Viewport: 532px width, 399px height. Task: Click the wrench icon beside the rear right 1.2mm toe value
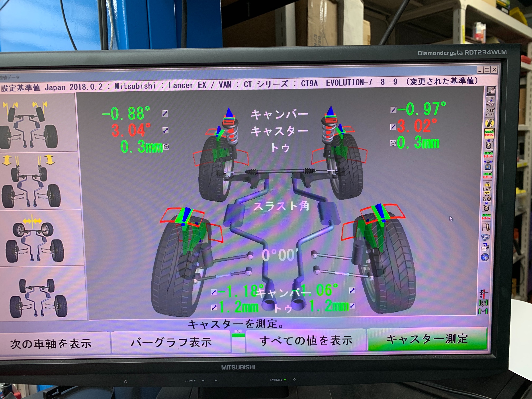click(x=352, y=306)
